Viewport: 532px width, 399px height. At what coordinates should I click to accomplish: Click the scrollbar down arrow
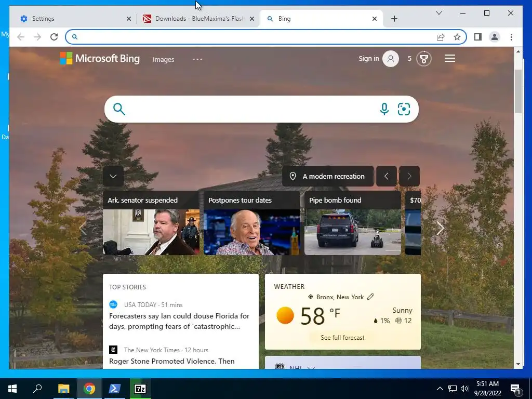518,364
